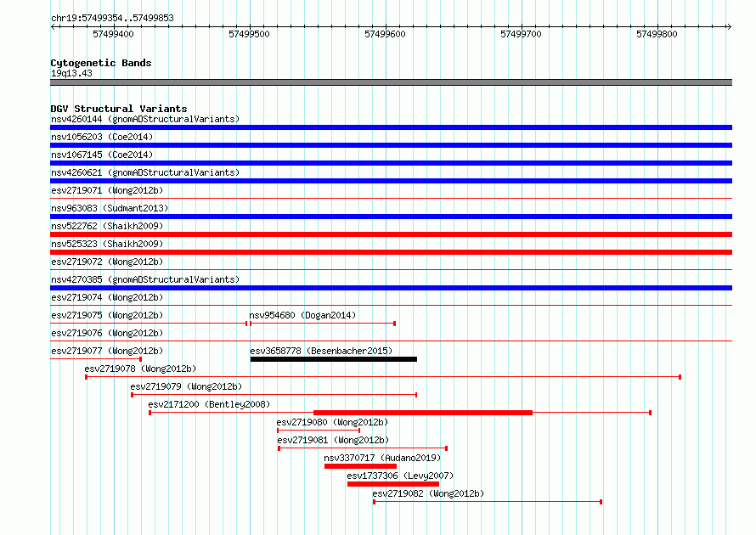Click the thin red line of esv2719078

(383, 377)
